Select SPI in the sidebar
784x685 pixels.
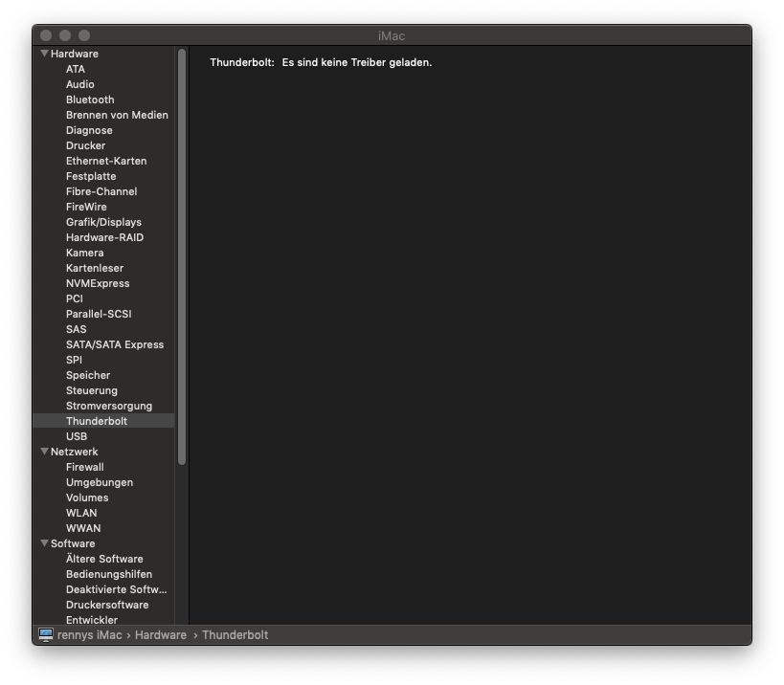[74, 361]
